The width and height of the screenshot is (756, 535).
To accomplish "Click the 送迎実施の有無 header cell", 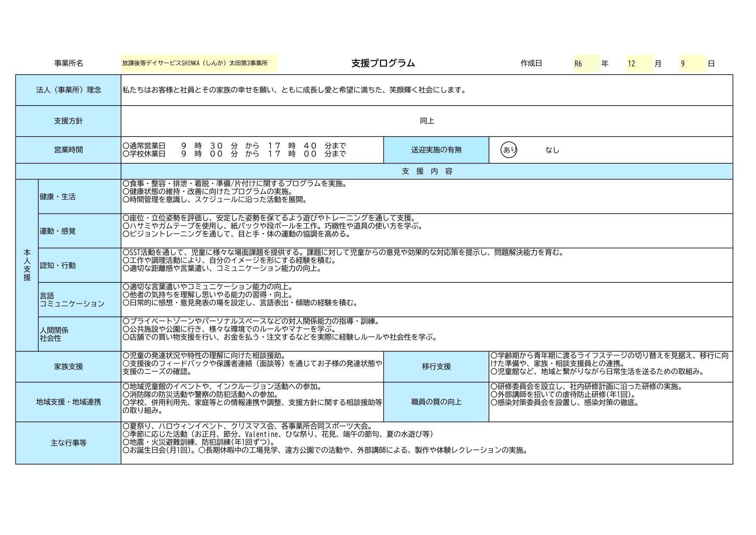I will click(436, 150).
